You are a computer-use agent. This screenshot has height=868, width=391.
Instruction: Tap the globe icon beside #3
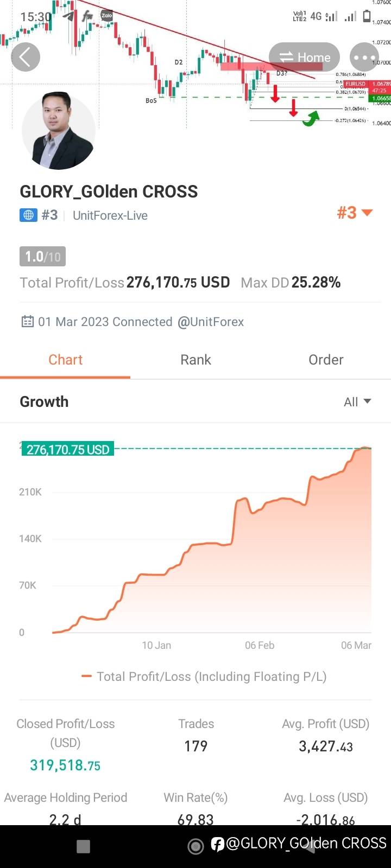coord(28,215)
